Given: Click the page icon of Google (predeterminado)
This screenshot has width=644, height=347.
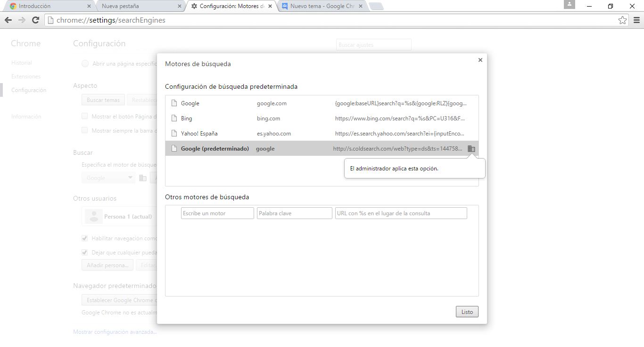Looking at the screenshot, I should pos(174,148).
